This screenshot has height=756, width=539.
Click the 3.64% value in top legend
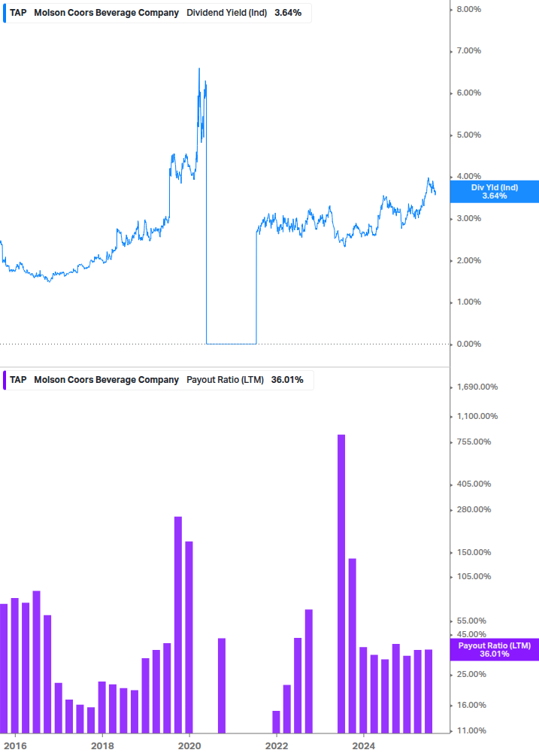click(288, 13)
